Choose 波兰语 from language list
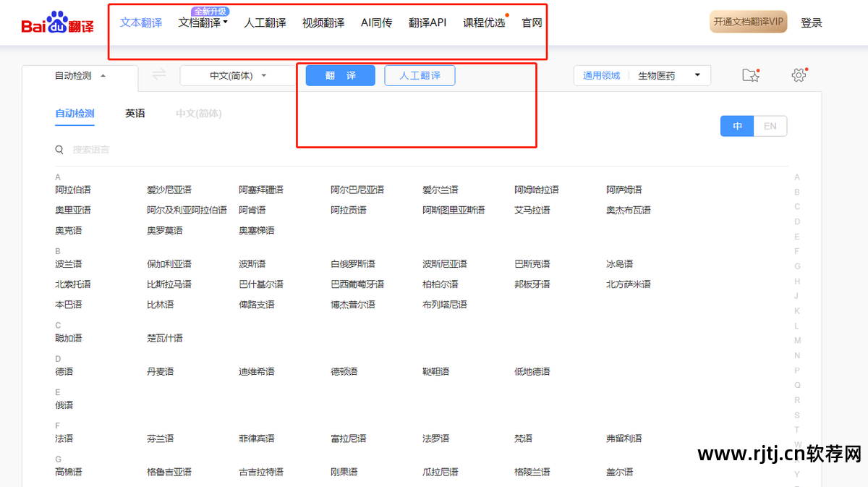 point(69,263)
